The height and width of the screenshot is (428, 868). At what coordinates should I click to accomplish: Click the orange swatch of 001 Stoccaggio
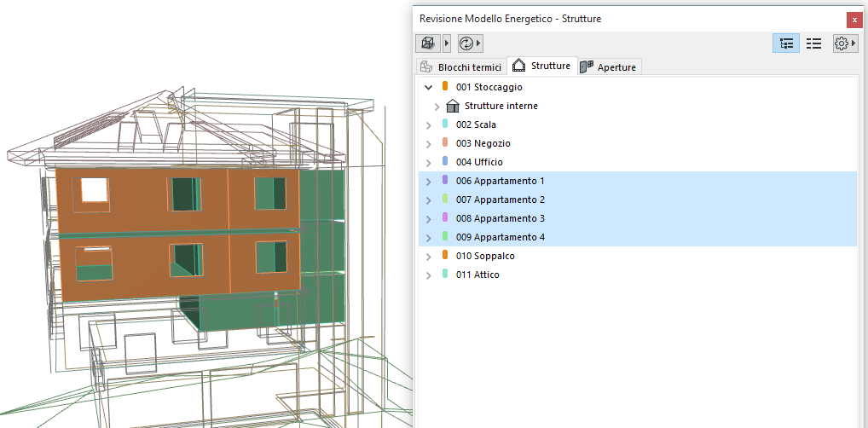[445, 86]
